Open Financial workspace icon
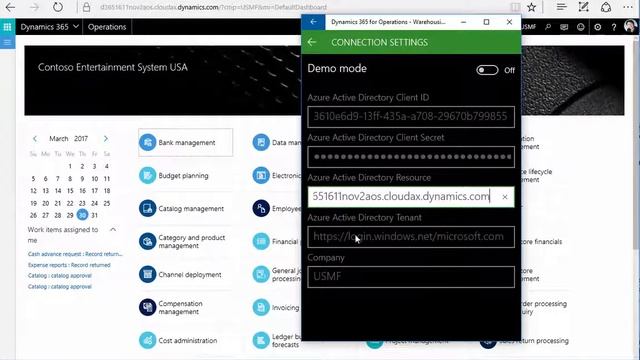640x360 pixels. [x=261, y=241]
